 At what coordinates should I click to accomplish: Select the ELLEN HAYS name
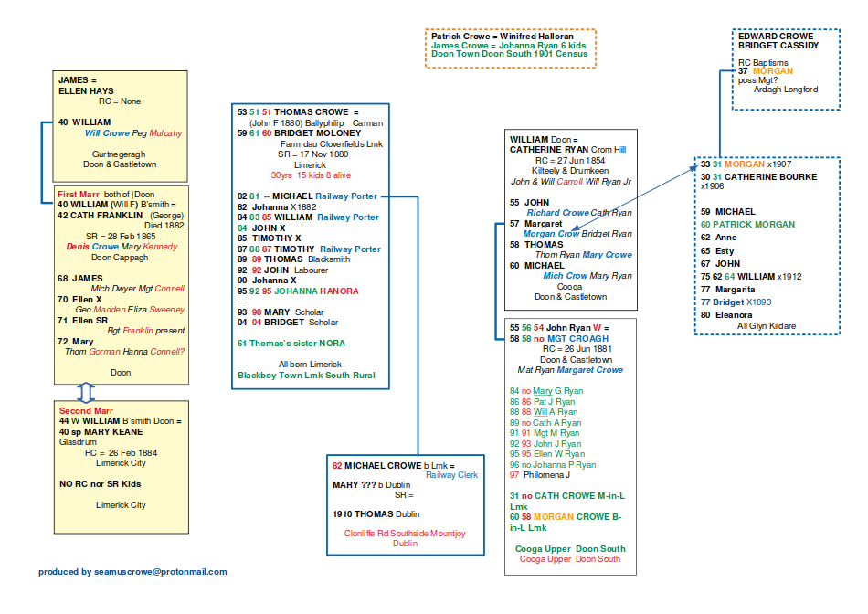[x=86, y=91]
